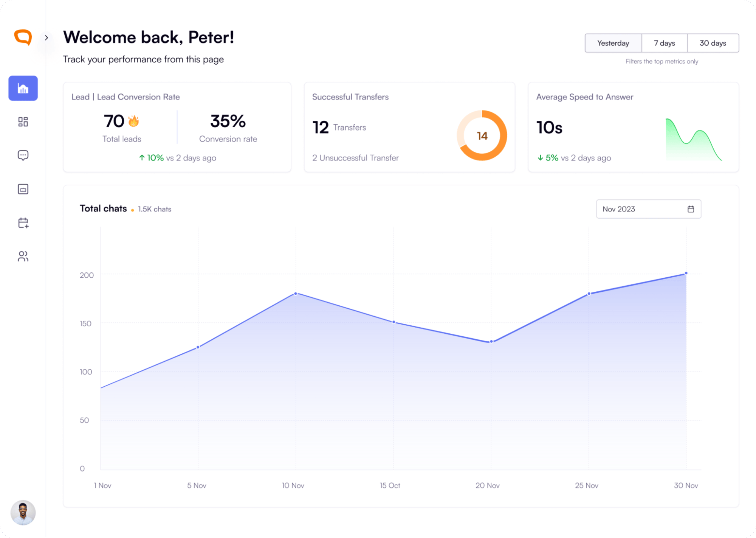This screenshot has width=756, height=538.
Task: Click 'Successful Transfers' card title
Action: point(350,97)
